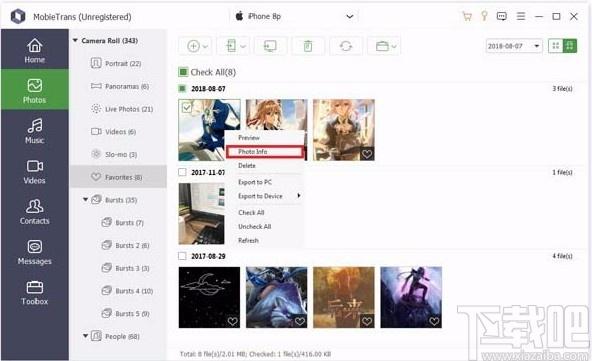Collapse the Bursts (35) tree node
The image size is (592, 361).
tap(85, 199)
